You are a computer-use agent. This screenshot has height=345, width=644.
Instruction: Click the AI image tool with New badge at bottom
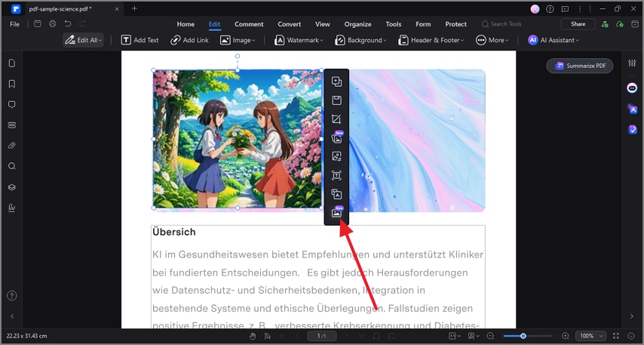pyautogui.click(x=336, y=213)
